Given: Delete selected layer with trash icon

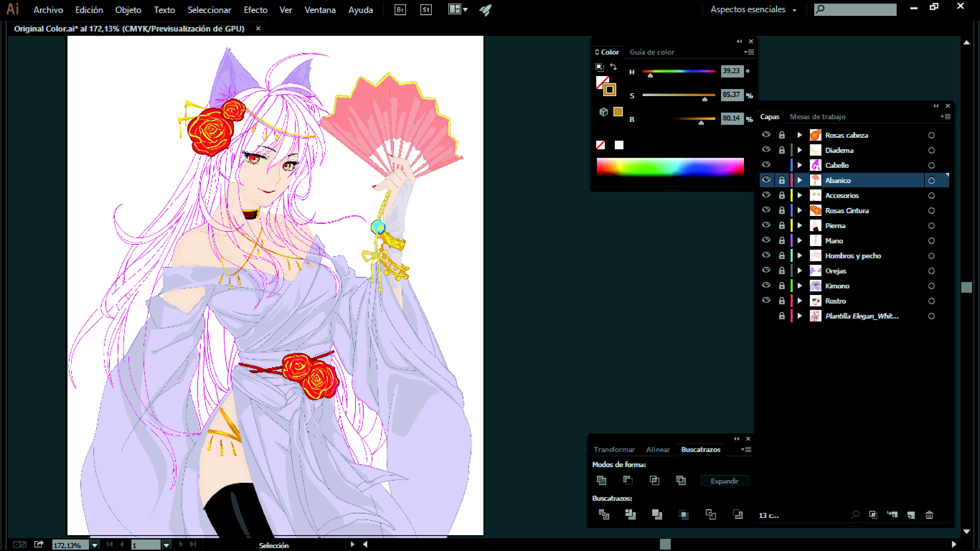Looking at the screenshot, I should (929, 515).
